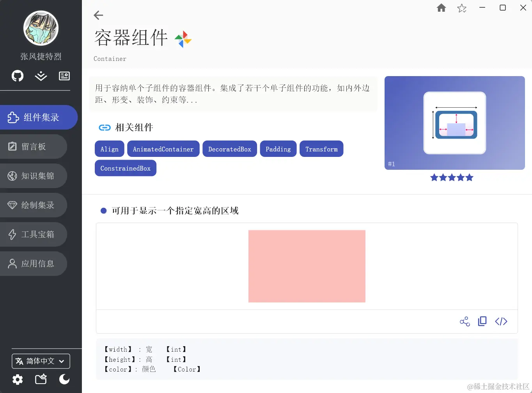Open the AnimatedContainer chip
Viewport: 532px width, 393px height.
pyautogui.click(x=163, y=149)
